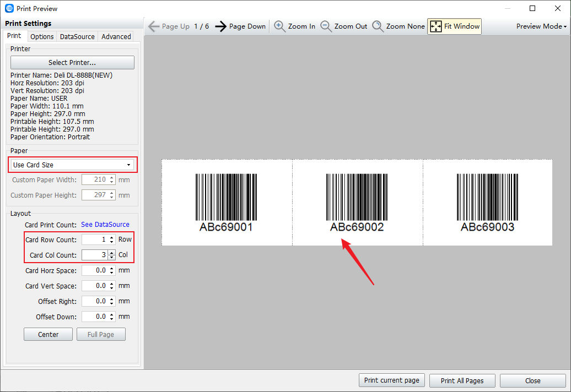Increase Card Row Count with up arrow
Viewport: 571px width, 392px height.
pos(112,237)
